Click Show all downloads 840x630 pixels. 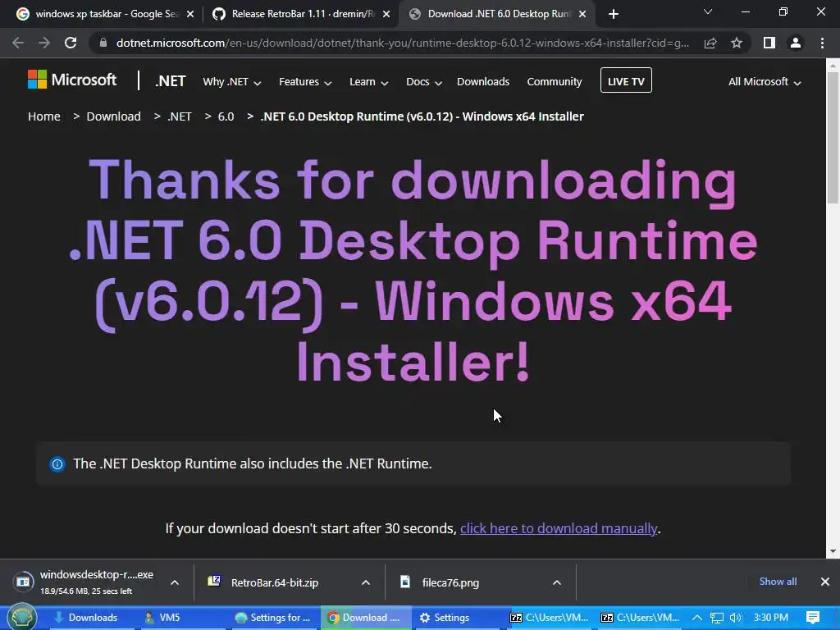778,582
